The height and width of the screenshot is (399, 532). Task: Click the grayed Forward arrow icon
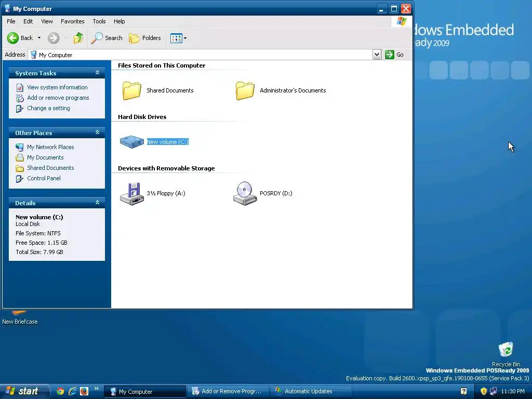[x=54, y=38]
